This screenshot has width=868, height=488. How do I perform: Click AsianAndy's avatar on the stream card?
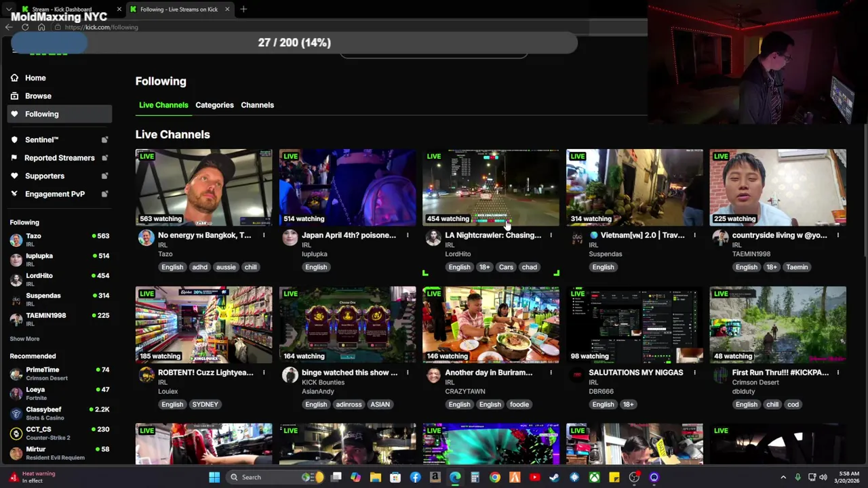pyautogui.click(x=290, y=375)
